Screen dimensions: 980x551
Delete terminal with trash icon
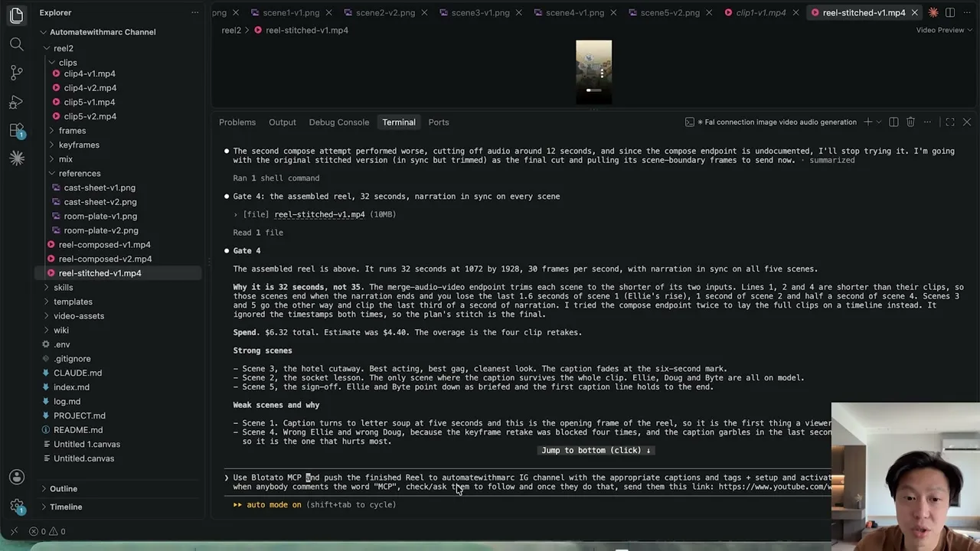[x=910, y=122]
